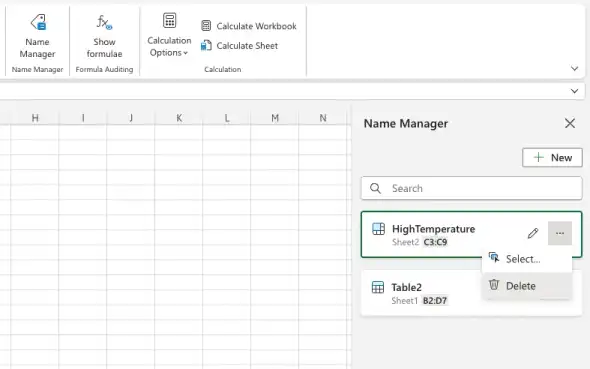
Task: Close the Name Manager pane
Action: [570, 123]
